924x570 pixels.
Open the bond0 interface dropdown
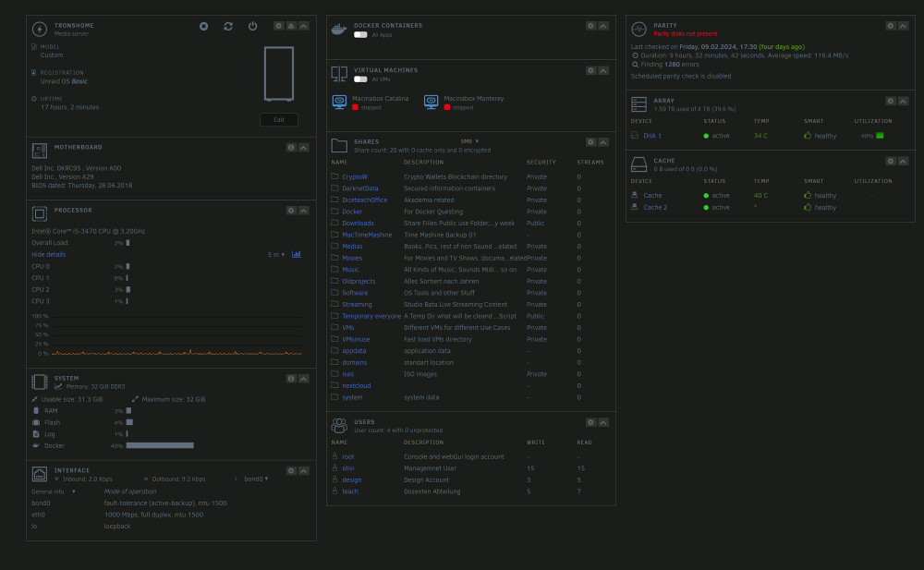point(256,479)
